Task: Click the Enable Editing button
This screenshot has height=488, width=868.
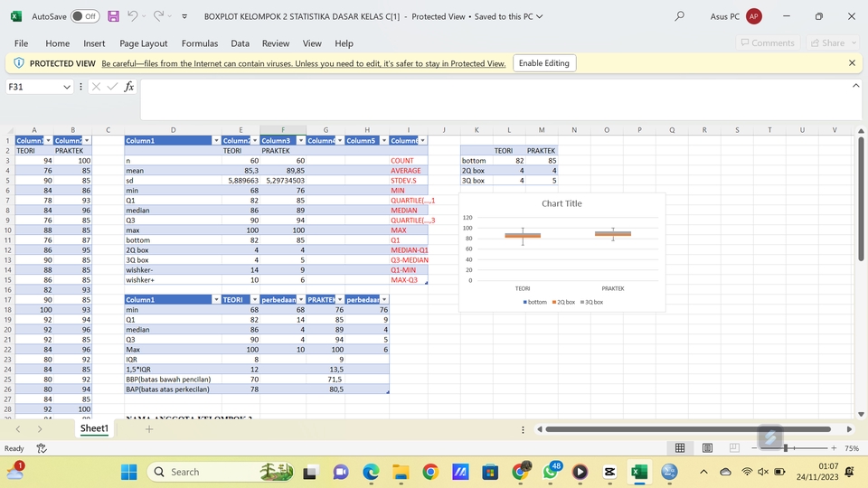Action: point(543,63)
